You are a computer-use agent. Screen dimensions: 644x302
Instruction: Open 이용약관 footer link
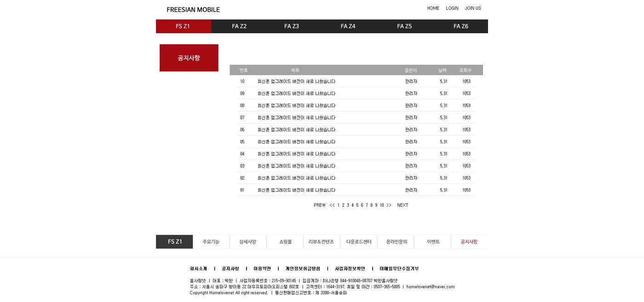point(262,269)
